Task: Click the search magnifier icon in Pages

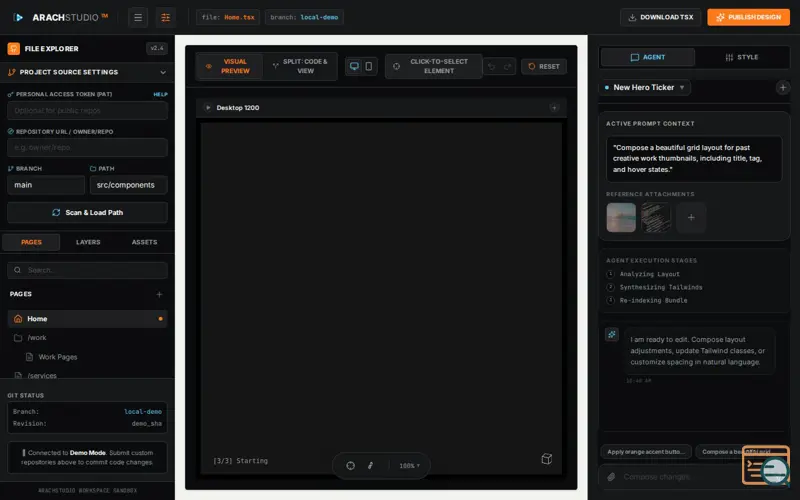Action: 17,270
